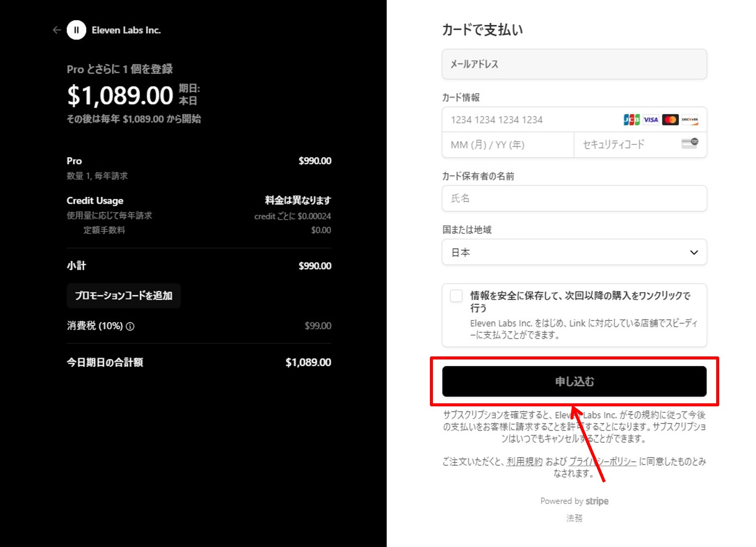Click the 数量 1, 毎年請求 text
This screenshot has height=547, width=756.
pyautogui.click(x=97, y=175)
